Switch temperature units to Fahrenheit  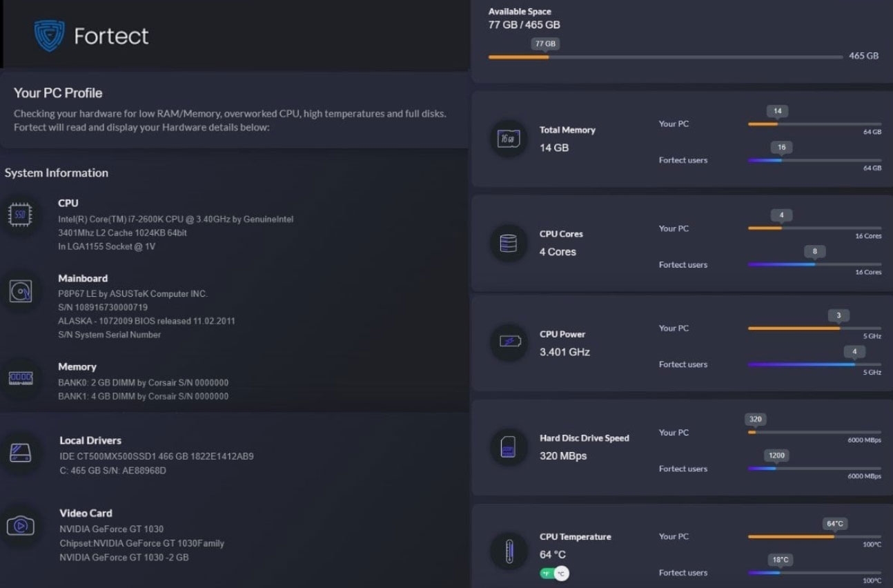pos(546,573)
